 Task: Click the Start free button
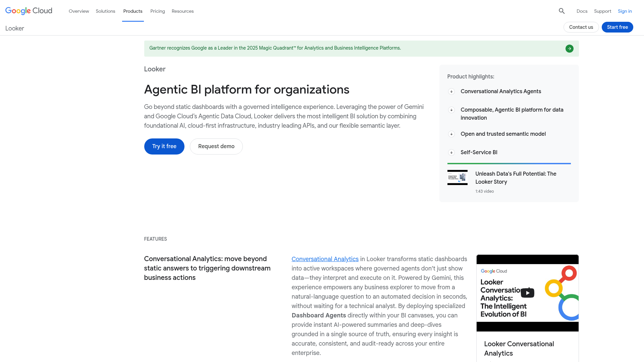coord(617,27)
